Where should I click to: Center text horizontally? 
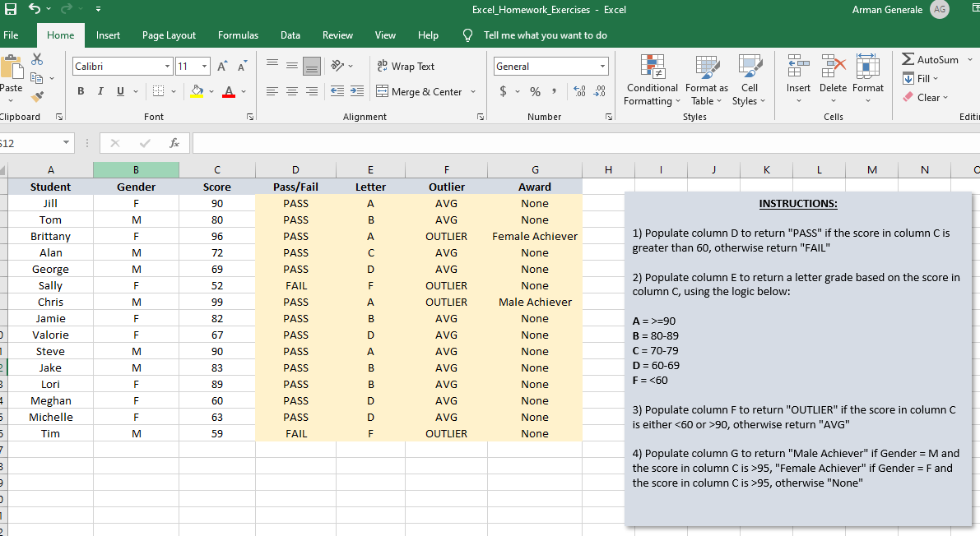(x=292, y=91)
